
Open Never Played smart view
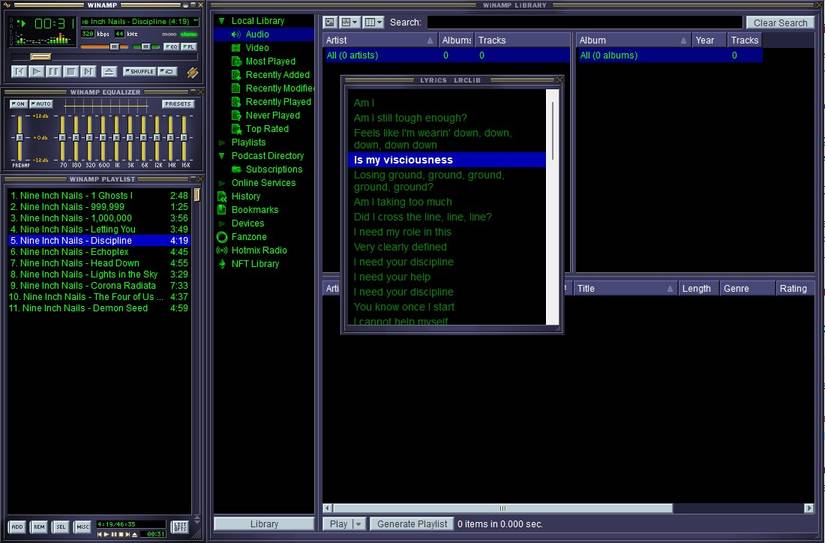(273, 115)
